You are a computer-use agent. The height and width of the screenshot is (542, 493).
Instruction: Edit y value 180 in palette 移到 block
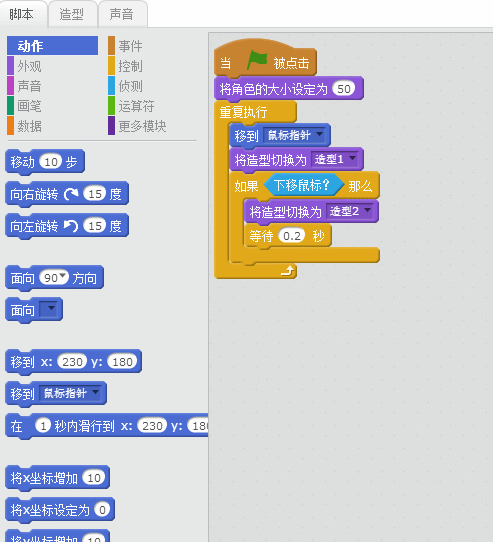[x=122, y=362]
